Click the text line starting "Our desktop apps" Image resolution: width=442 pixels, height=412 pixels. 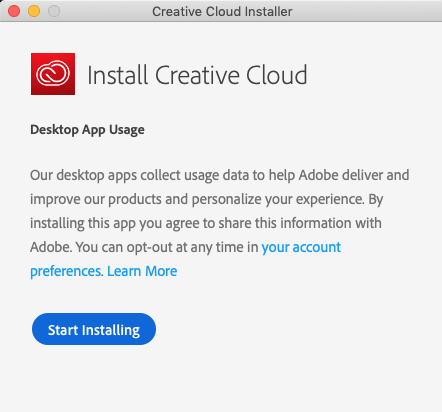click(x=220, y=175)
